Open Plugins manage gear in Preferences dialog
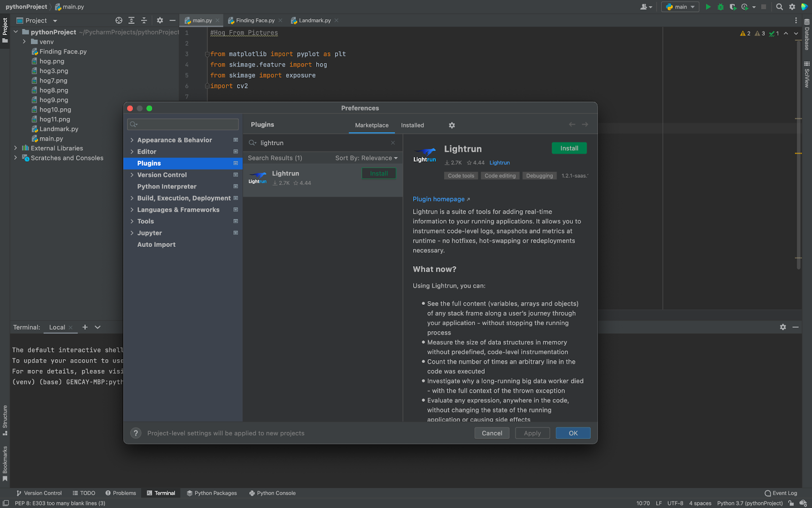 coord(452,125)
